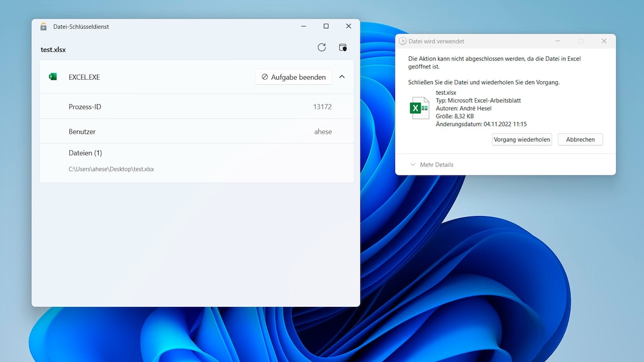This screenshot has width=644, height=362.
Task: Collapse the EXCEL.EXE process details chevron
Action: 341,77
